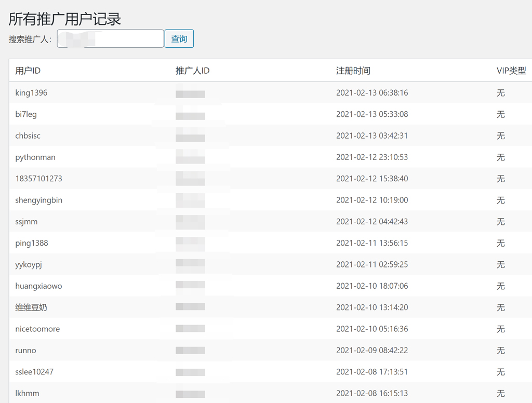Click the VIP类型 column header
Viewport: 532px width, 403px height.
click(x=511, y=71)
